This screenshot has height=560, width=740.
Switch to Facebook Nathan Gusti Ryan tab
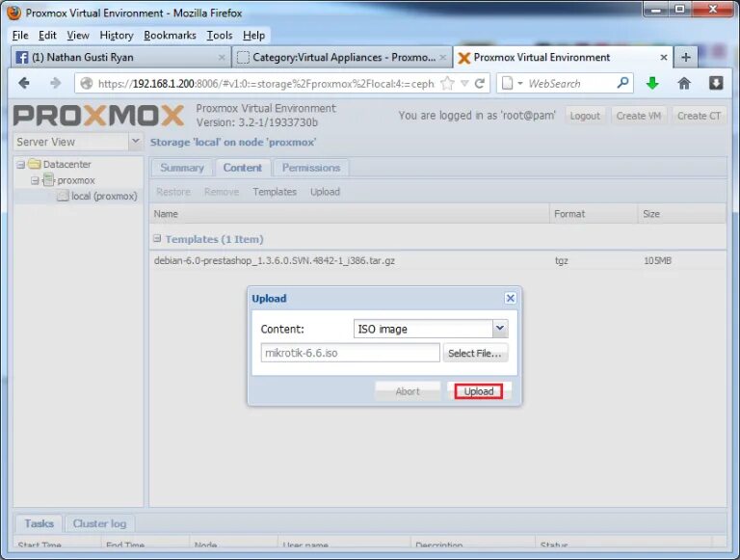(120, 57)
